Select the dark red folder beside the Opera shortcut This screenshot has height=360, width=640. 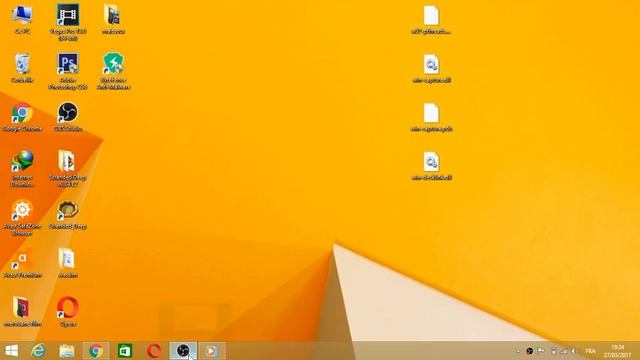coord(21,307)
